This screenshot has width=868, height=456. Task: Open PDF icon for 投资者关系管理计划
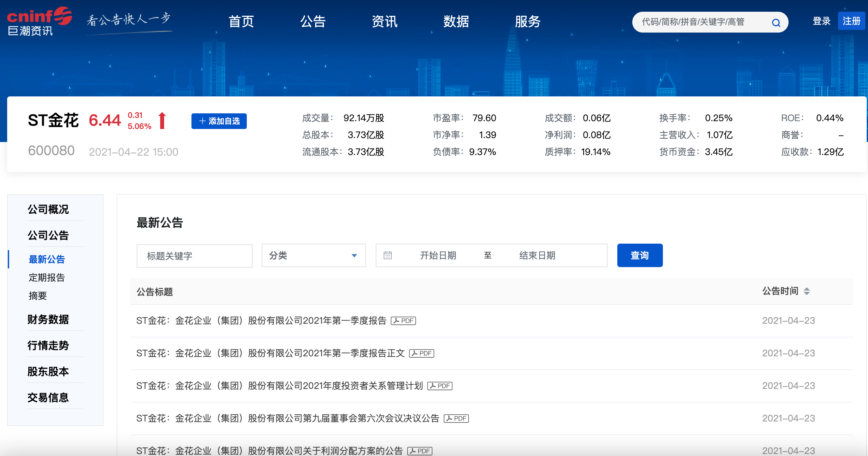point(440,386)
